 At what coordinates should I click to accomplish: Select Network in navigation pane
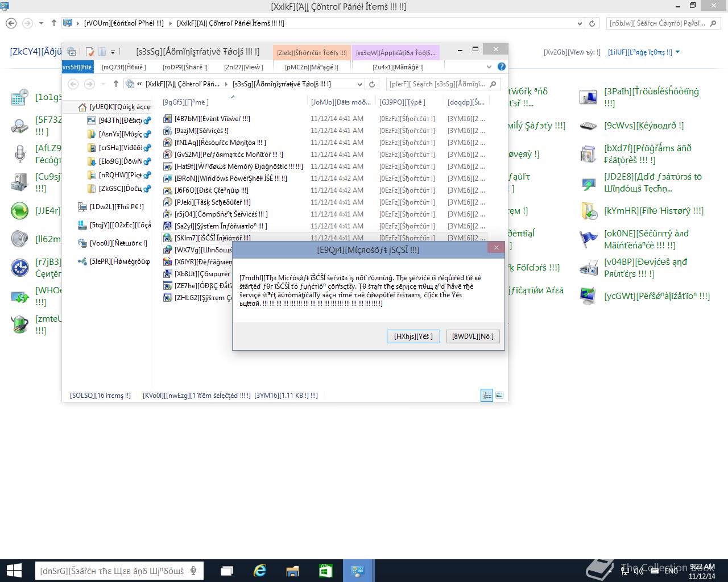point(113,243)
